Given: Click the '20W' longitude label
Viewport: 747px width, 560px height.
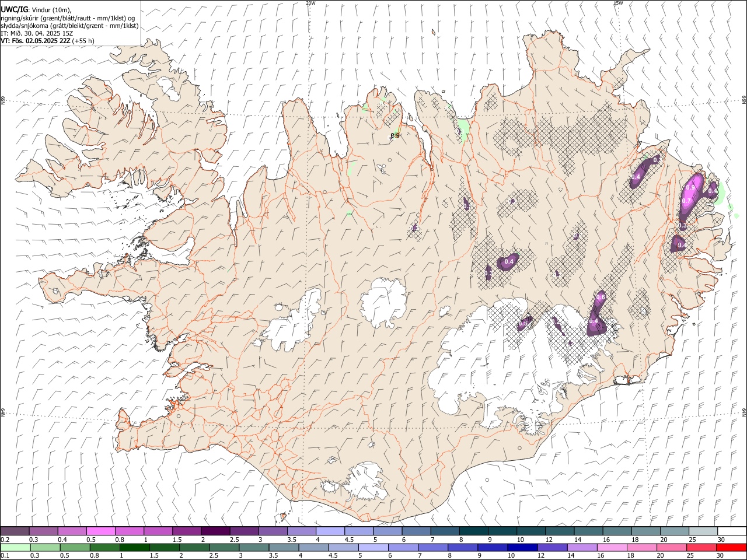Looking at the screenshot, I should pos(310,3).
